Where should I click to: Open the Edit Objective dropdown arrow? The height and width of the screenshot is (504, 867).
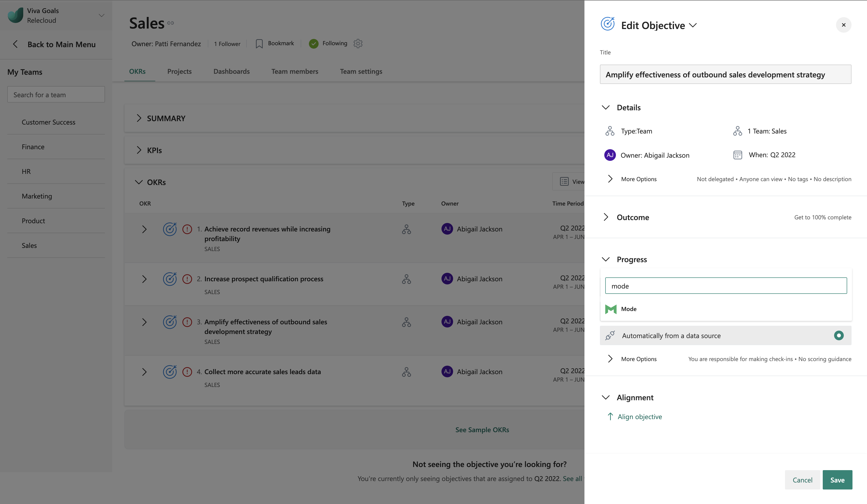693,25
